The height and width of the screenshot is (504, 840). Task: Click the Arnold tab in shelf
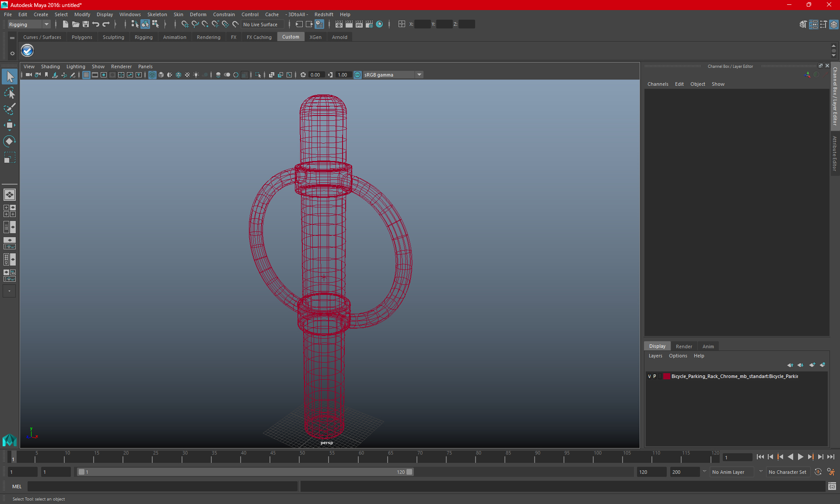coord(339,37)
